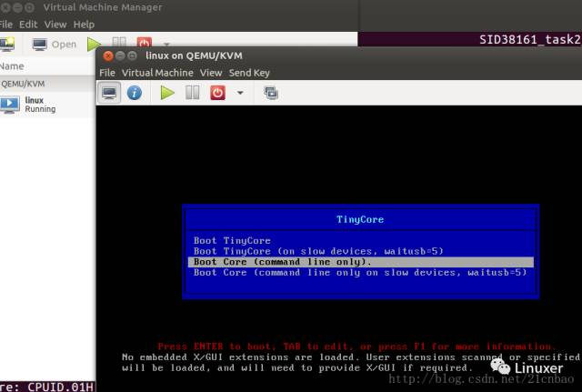Open Help menu in Virtual Machine Manager
The width and height of the screenshot is (582, 392).
84,25
